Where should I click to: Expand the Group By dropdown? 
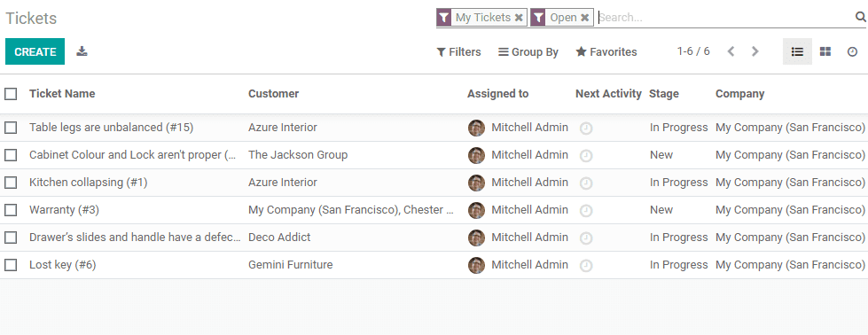pyautogui.click(x=528, y=52)
